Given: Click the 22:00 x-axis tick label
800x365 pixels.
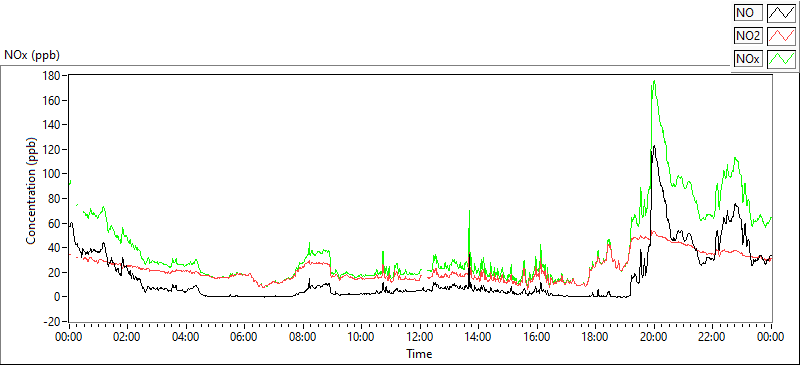Looking at the screenshot, I should pos(712,337).
